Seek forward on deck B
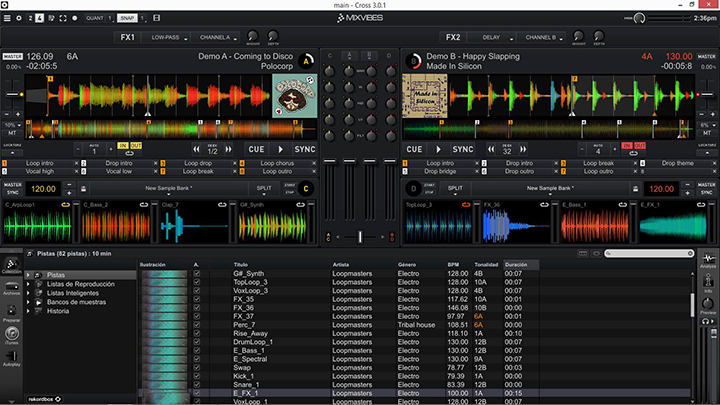This screenshot has height=405, width=720. (x=523, y=149)
